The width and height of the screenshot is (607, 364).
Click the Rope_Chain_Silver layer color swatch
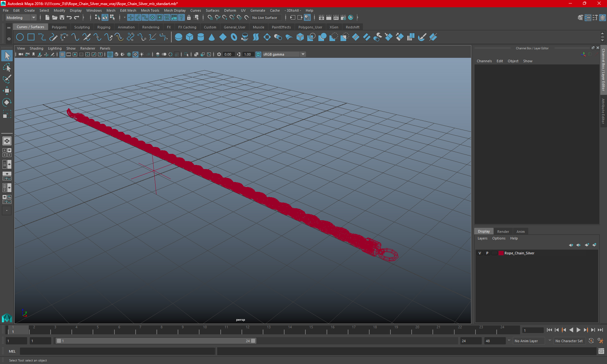click(x=501, y=253)
